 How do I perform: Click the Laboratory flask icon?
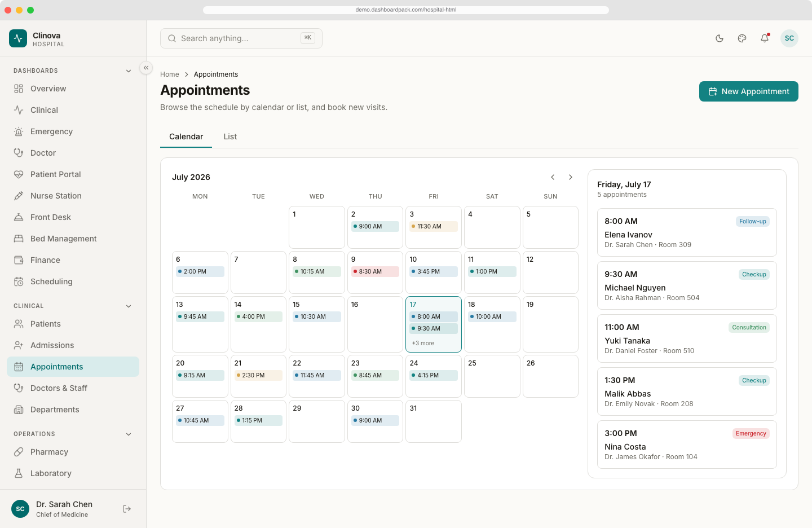click(x=19, y=473)
